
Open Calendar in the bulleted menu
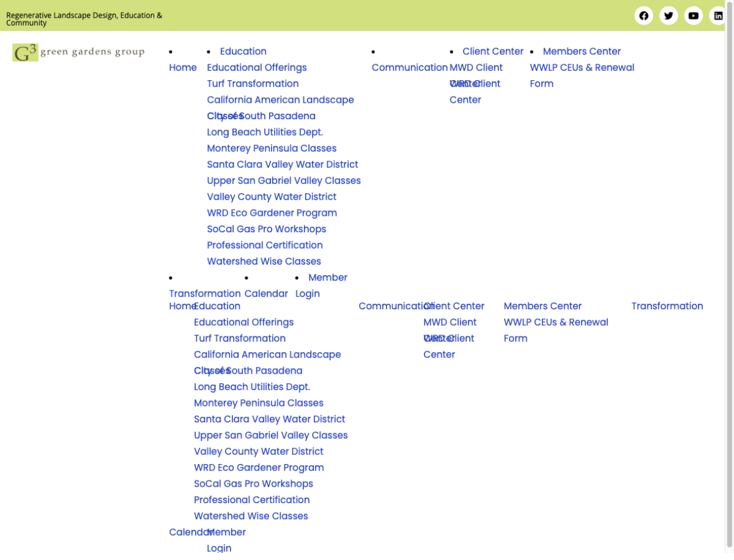pos(266,294)
